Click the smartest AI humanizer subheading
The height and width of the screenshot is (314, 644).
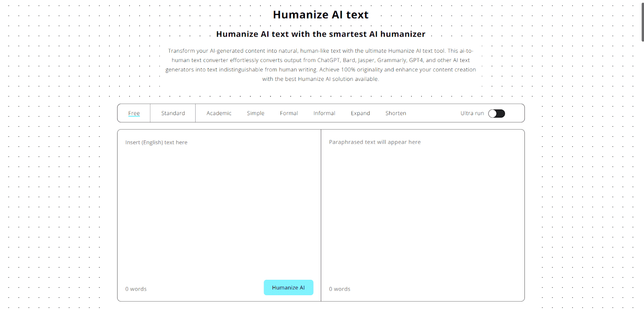tap(321, 34)
